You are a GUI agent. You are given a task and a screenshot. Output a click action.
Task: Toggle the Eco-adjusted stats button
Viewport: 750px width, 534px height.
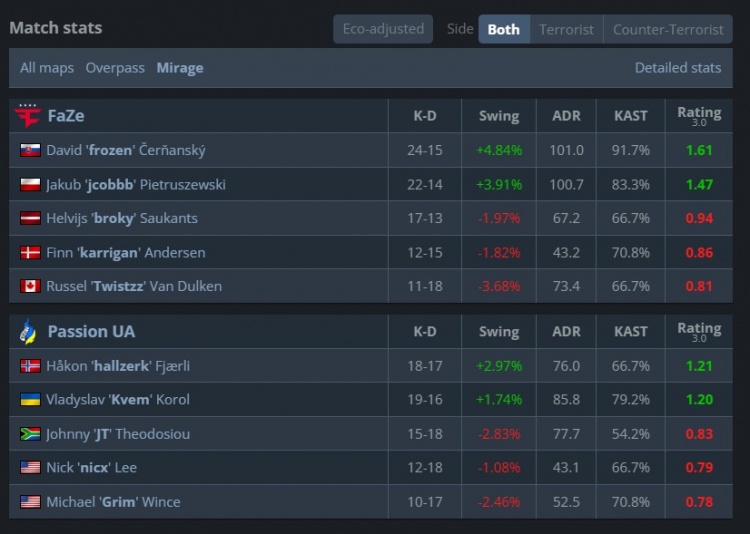[x=383, y=29]
